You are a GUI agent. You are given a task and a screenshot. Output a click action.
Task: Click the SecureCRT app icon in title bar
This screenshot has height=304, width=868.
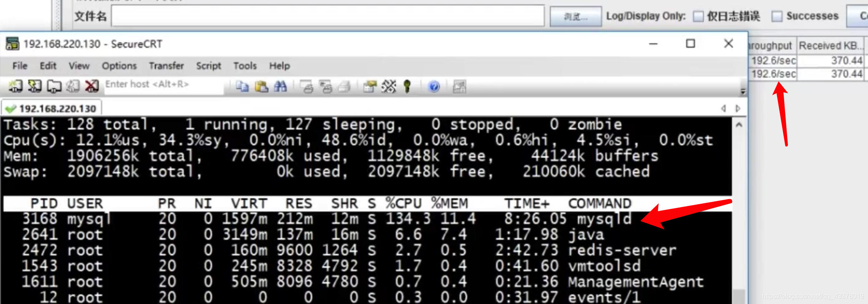(12, 44)
